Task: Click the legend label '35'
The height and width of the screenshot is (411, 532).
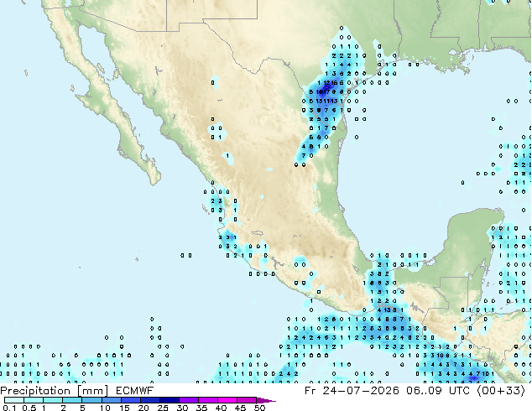Action: [201, 408]
